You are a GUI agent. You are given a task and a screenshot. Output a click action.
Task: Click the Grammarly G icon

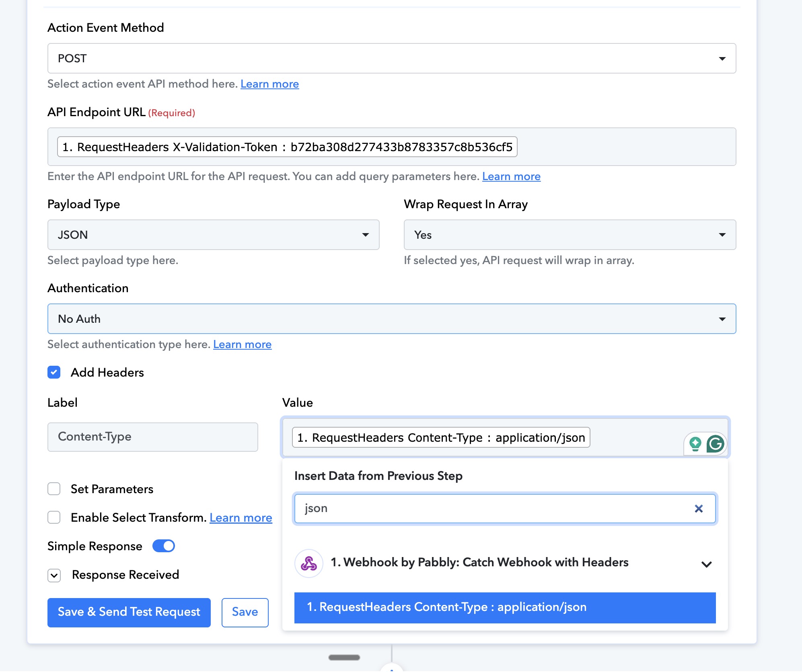[716, 444]
